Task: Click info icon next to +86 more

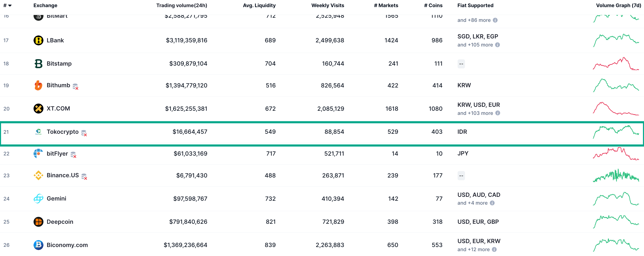Action: (x=495, y=20)
